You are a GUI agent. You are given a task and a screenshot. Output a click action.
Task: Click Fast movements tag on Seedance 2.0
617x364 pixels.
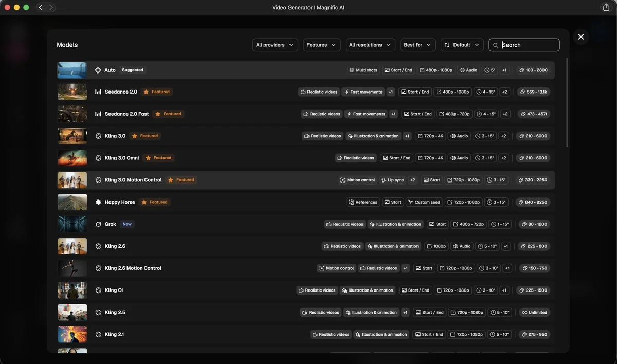pyautogui.click(x=363, y=92)
